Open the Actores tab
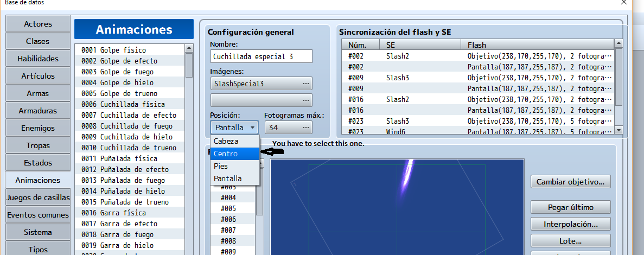644x255 pixels. [38, 24]
